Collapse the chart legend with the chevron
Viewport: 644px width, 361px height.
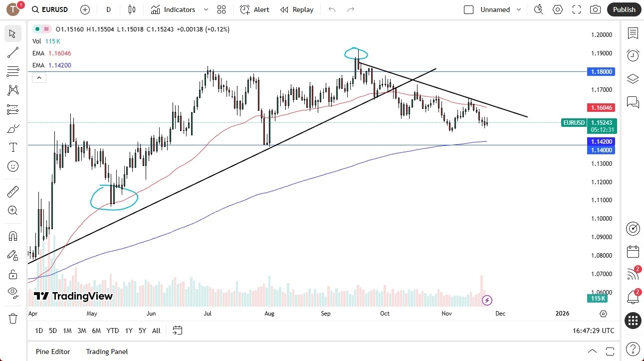pos(39,77)
